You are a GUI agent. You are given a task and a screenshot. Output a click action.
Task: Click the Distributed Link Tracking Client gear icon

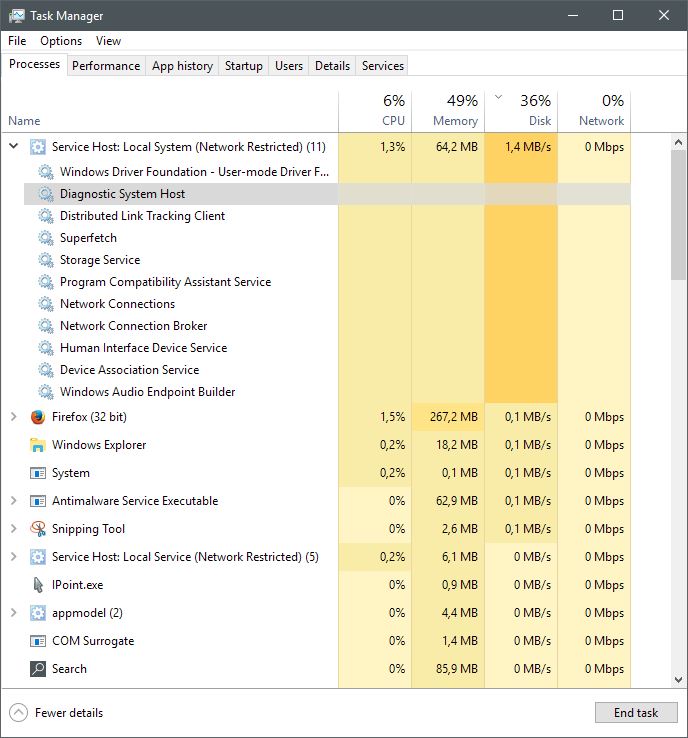coord(46,216)
